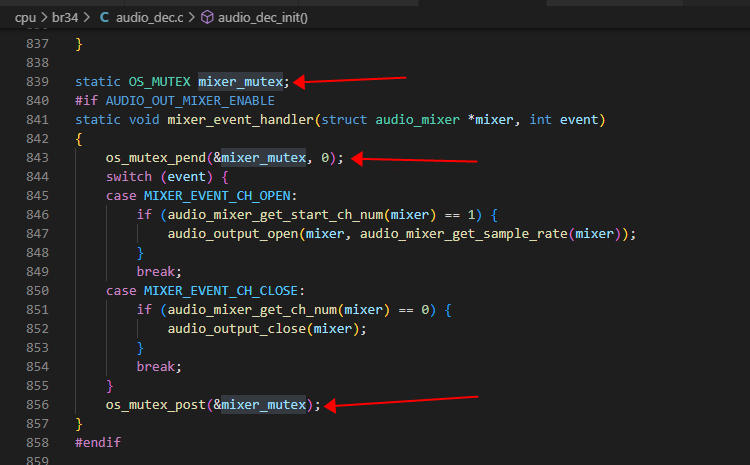Click audio_output_open call on line 847
Screen dimensions: 750x465
pos(233,234)
